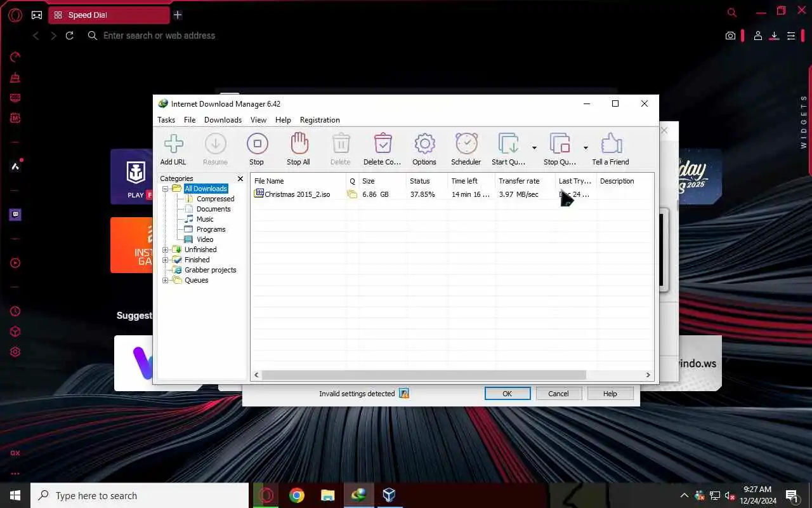This screenshot has width=812, height=508.
Task: Open the Windows notification center
Action: coord(792,495)
